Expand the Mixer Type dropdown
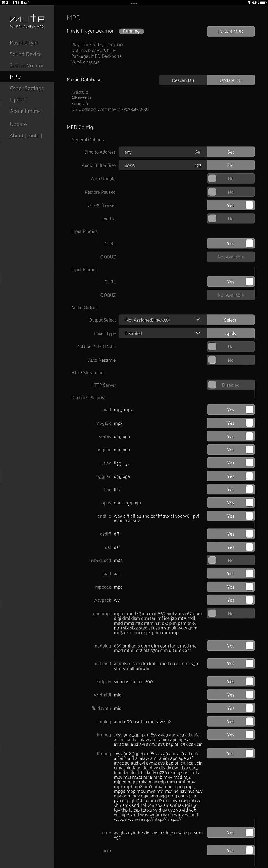 [x=163, y=333]
